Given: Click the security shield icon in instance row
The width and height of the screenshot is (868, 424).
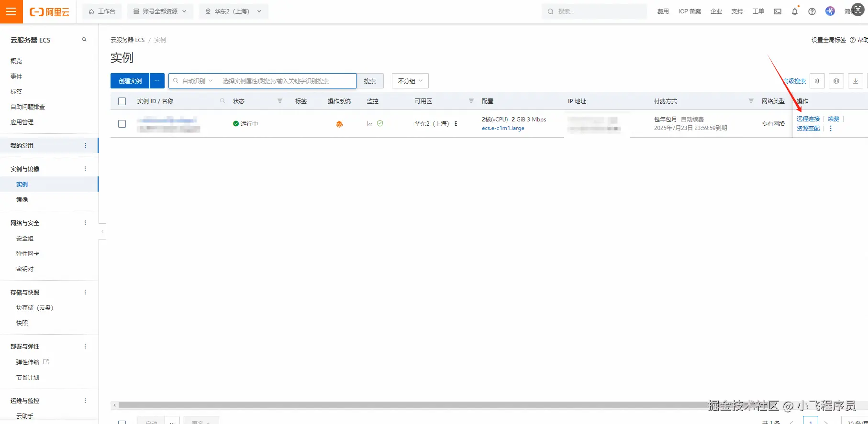Looking at the screenshot, I should click(x=380, y=123).
